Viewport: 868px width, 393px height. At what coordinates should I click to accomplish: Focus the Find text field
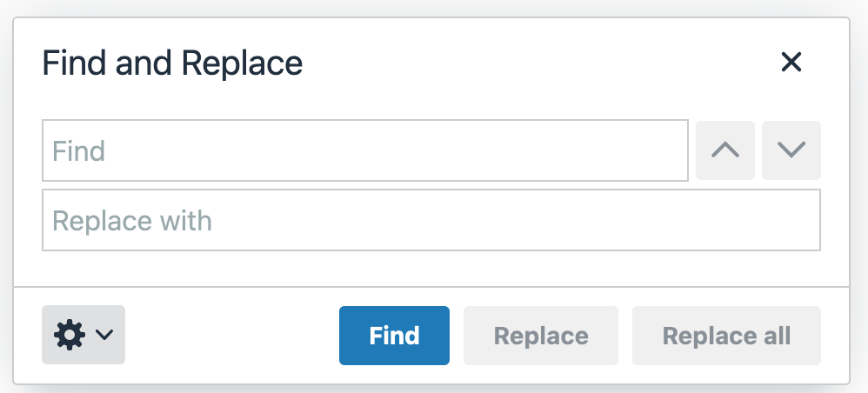click(x=365, y=150)
